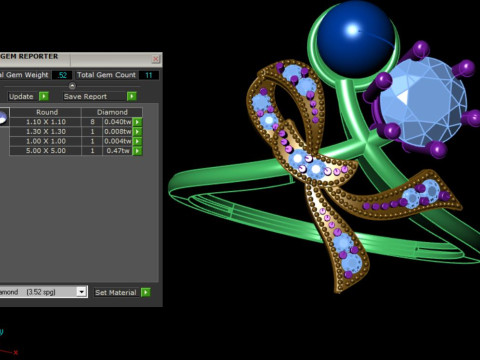The height and width of the screenshot is (360, 480).
Task: Collapse the panel with the round arrow toggle
Action: pos(72,86)
